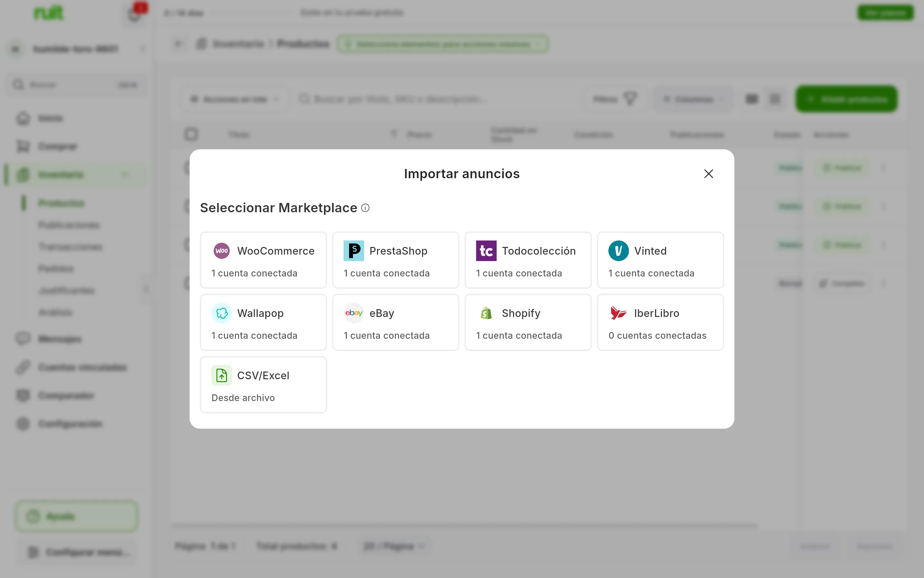Screen dimensions: 924x578
Task: Select the WooCommerce marketplace card
Action: 263,260
